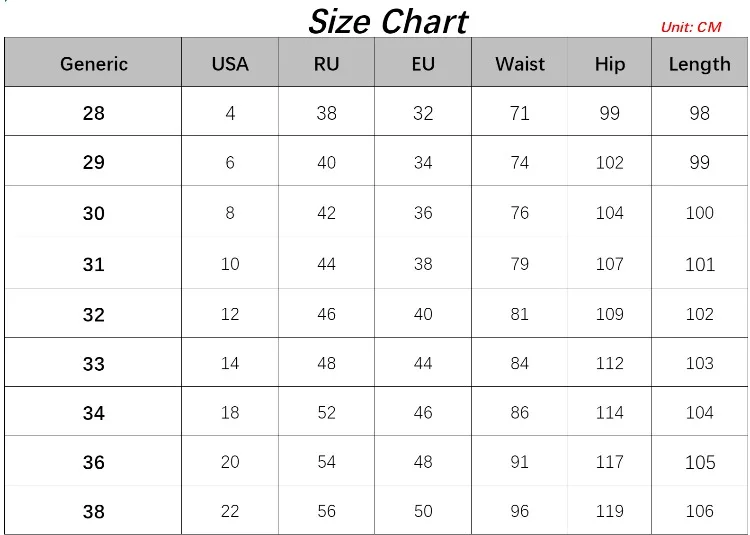The width and height of the screenshot is (750, 535).
Task: Select waist value 91 cell
Action: click(519, 461)
